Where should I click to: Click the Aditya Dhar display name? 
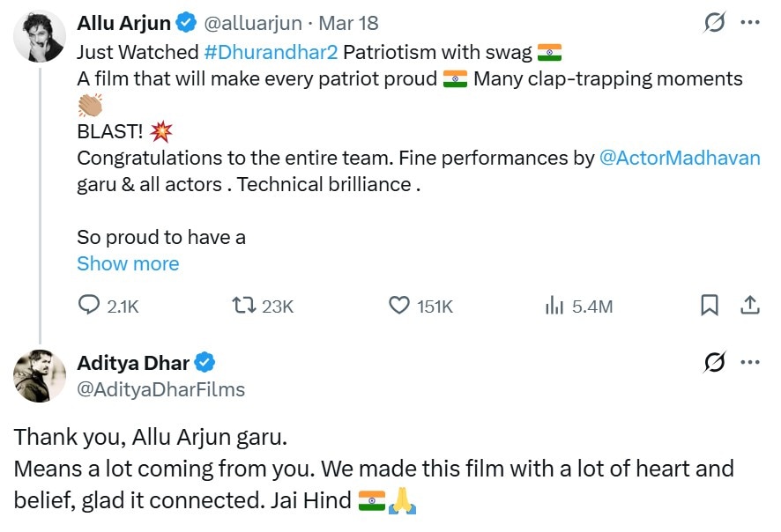(133, 363)
